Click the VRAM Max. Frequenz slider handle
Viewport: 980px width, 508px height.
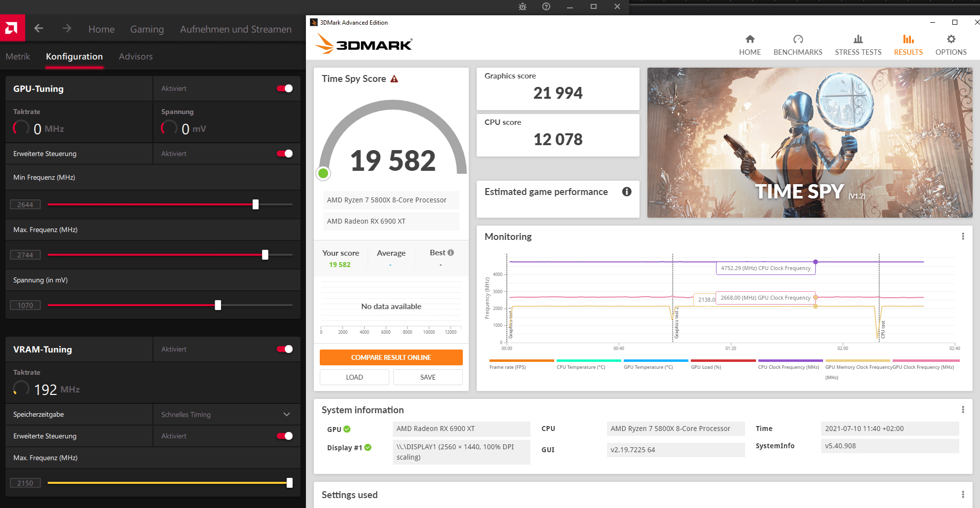pyautogui.click(x=290, y=483)
